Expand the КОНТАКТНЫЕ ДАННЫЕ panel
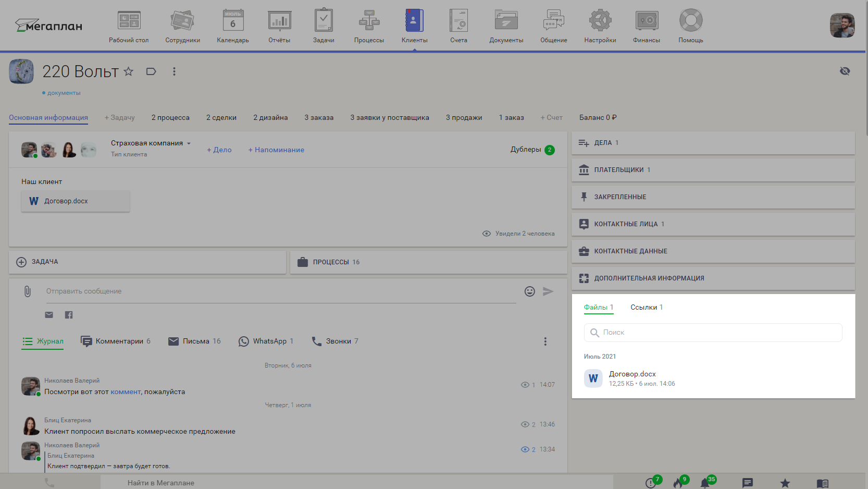 (713, 251)
